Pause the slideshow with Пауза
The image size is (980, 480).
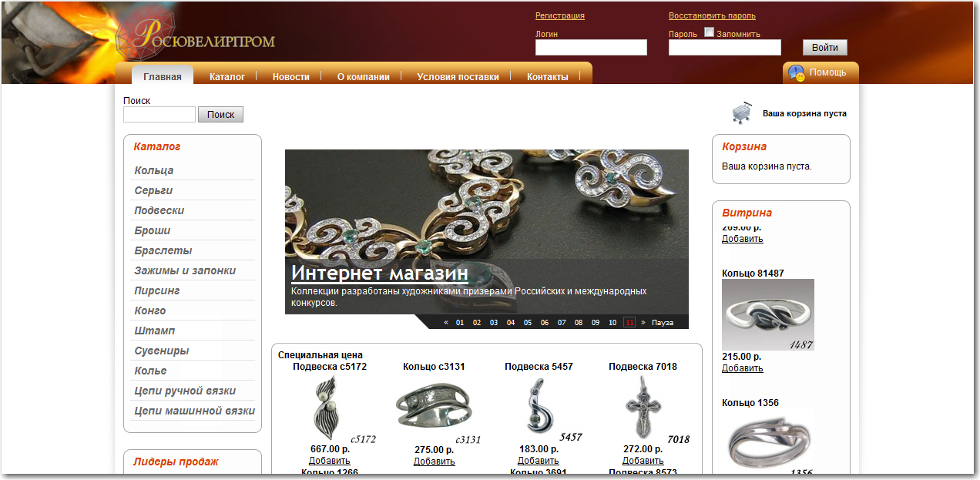[x=663, y=323]
